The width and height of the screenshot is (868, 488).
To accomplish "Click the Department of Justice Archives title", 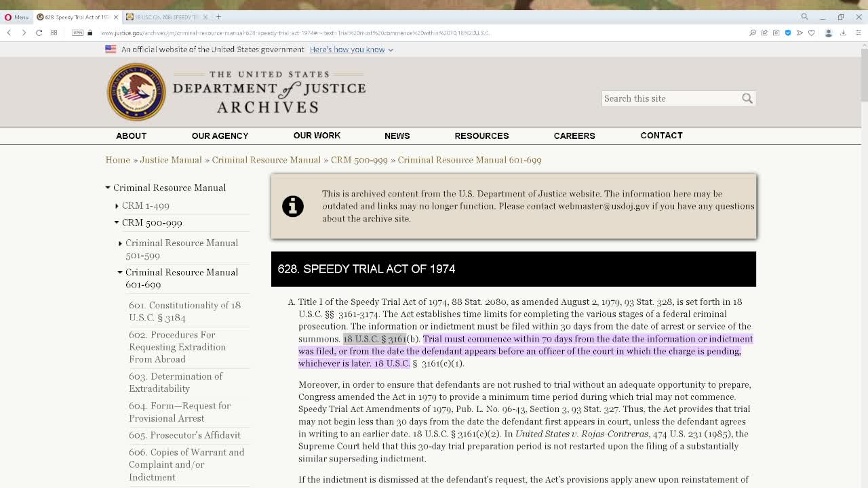I will (269, 91).
